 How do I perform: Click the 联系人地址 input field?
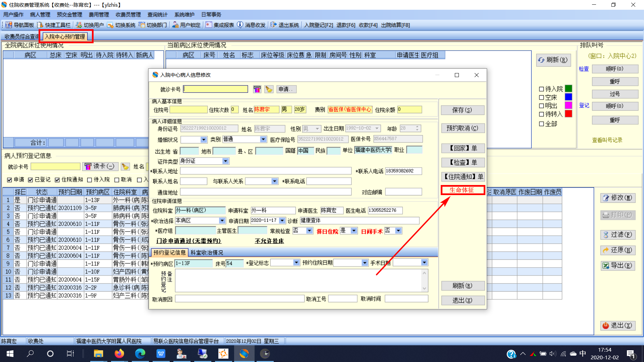pyautogui.click(x=265, y=171)
